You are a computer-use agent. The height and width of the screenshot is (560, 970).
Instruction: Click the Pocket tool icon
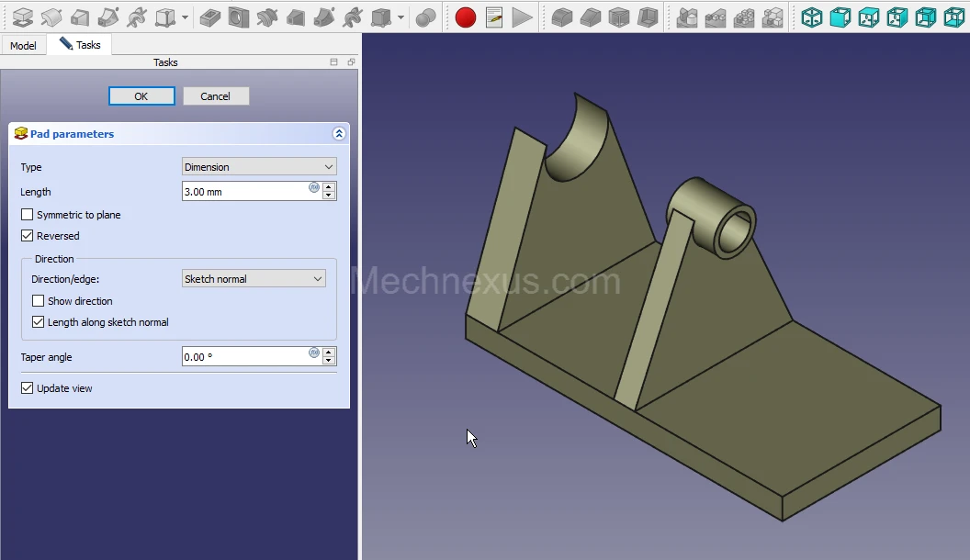[210, 17]
